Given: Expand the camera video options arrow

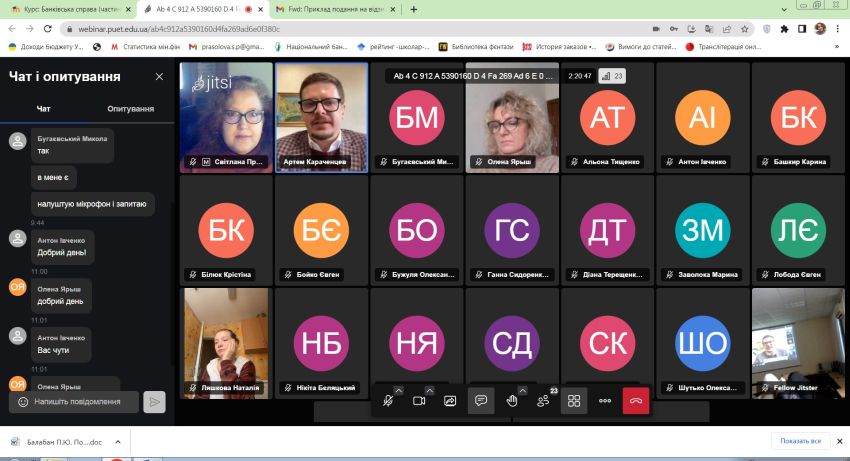Looking at the screenshot, I should pyautogui.click(x=430, y=390).
